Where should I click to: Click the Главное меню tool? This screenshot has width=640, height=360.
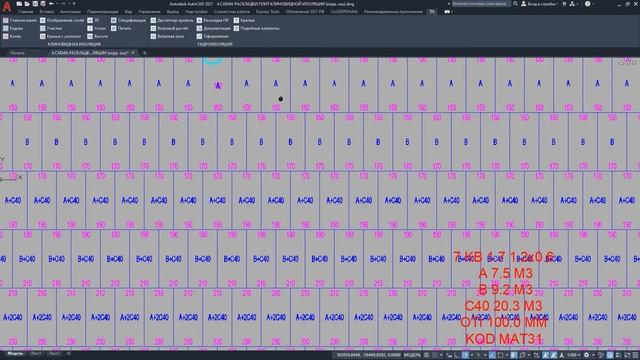(x=20, y=20)
